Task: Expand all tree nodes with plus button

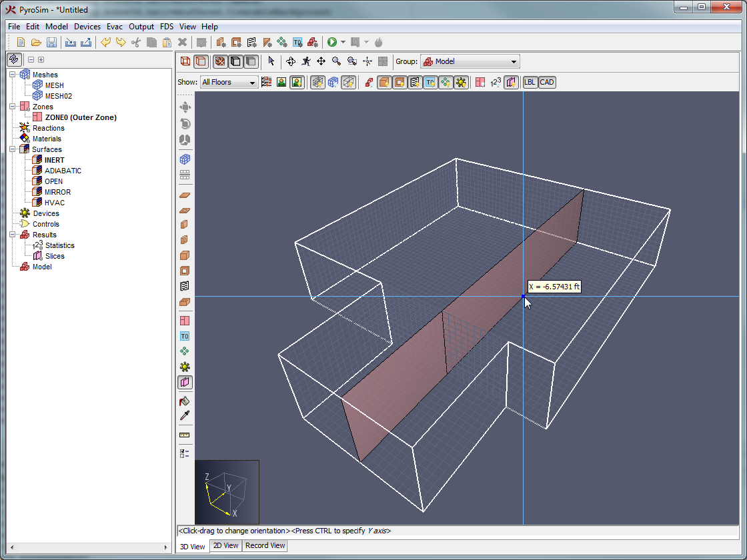Action: [x=41, y=59]
